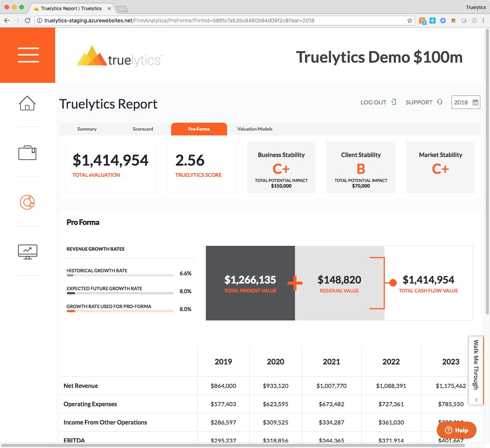This screenshot has width=490, height=448.
Task: Click the 2021 column header
Action: pyautogui.click(x=332, y=361)
